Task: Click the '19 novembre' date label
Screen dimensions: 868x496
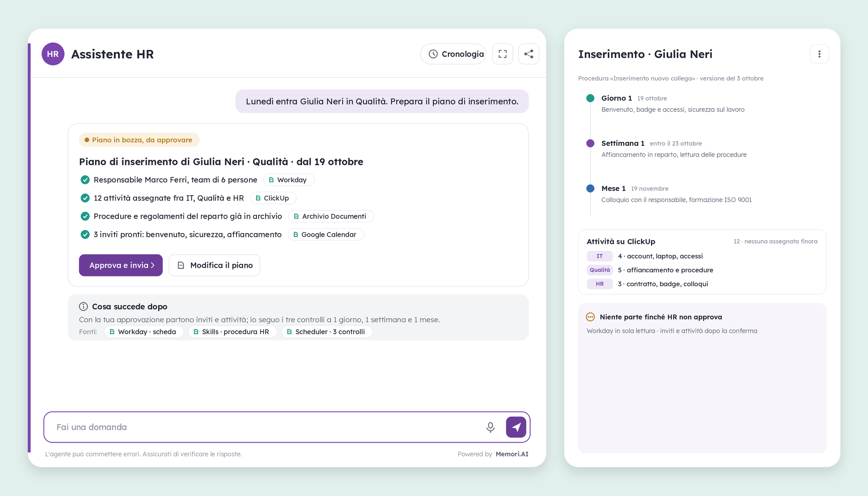Action: click(x=650, y=188)
